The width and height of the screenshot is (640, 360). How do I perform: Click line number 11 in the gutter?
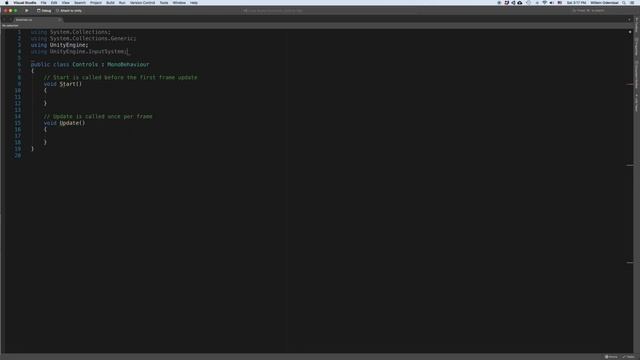[x=18, y=97]
